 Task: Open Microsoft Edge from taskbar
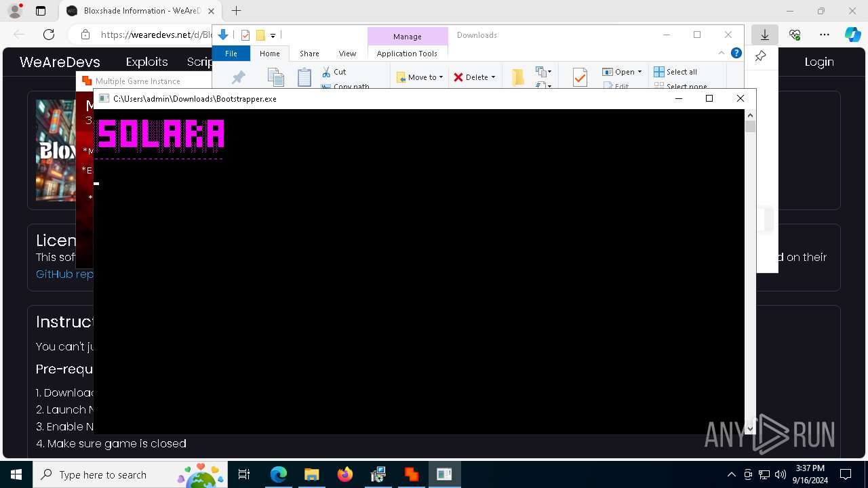pyautogui.click(x=279, y=474)
